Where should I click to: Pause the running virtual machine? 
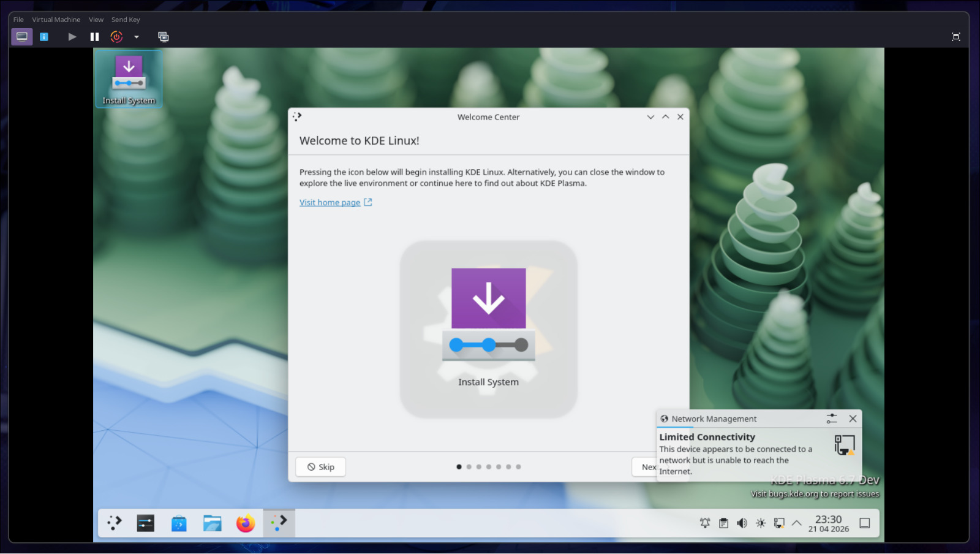(94, 36)
